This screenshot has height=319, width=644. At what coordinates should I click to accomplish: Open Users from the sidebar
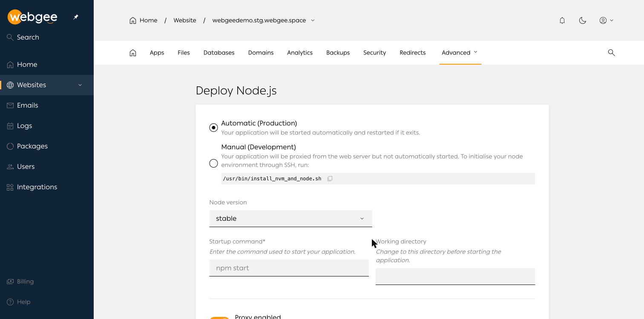[x=26, y=167]
